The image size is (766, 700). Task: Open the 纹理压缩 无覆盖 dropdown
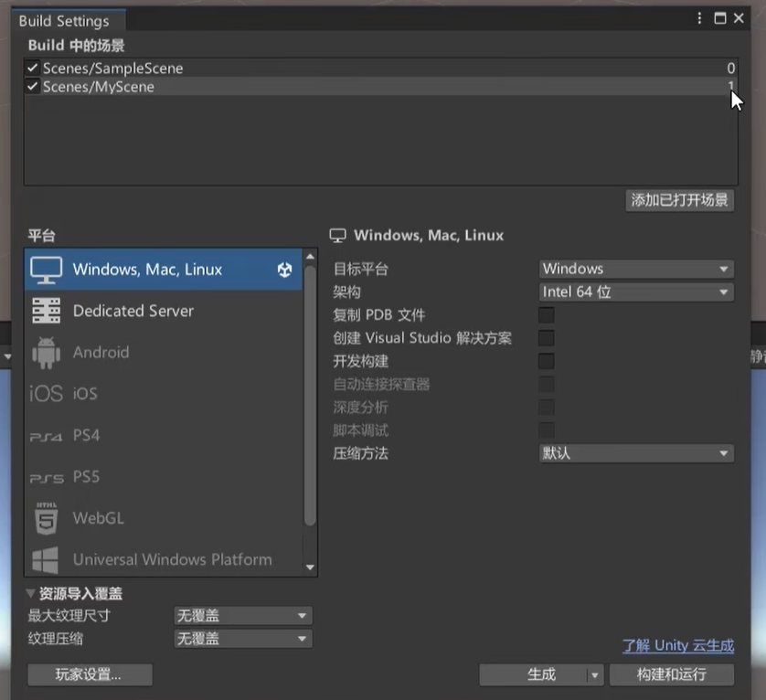pos(243,639)
